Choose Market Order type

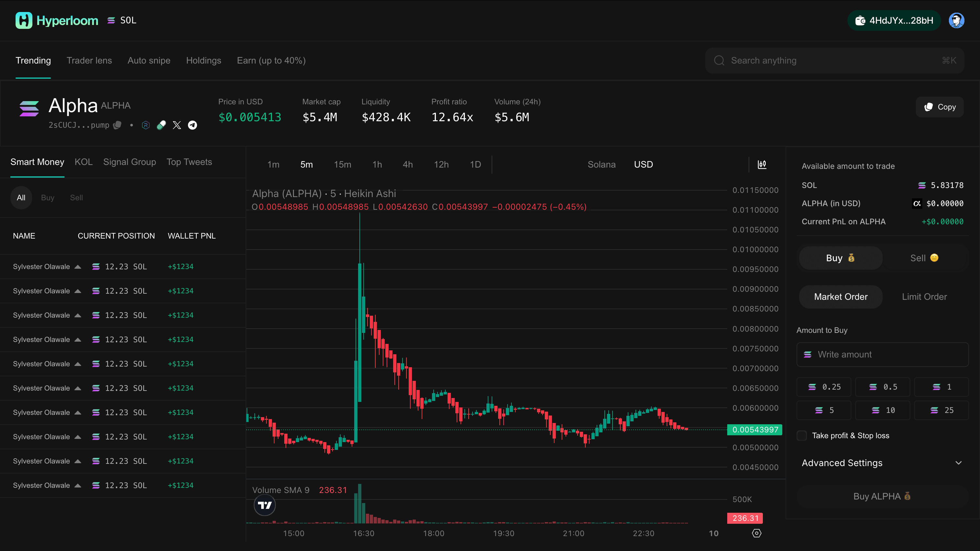coord(841,297)
